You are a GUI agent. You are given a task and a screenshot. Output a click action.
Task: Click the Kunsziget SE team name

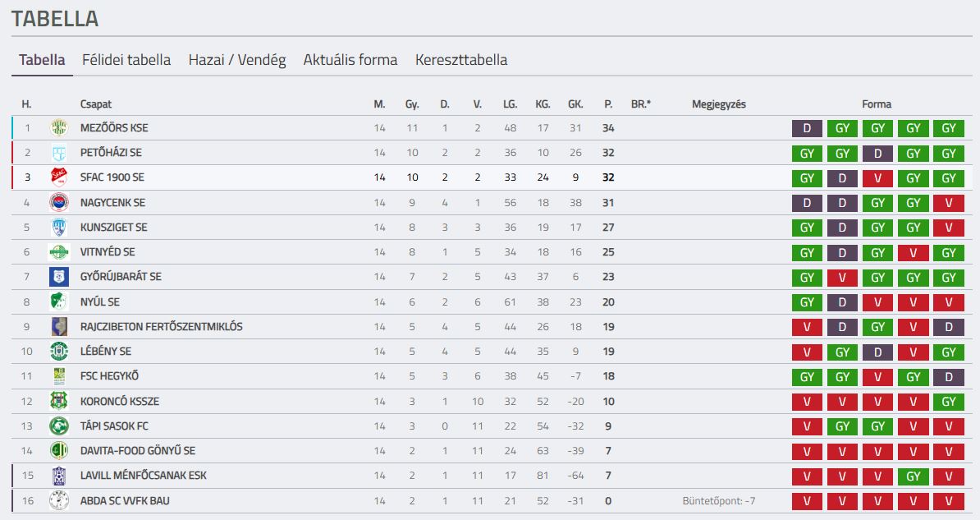pyautogui.click(x=114, y=228)
